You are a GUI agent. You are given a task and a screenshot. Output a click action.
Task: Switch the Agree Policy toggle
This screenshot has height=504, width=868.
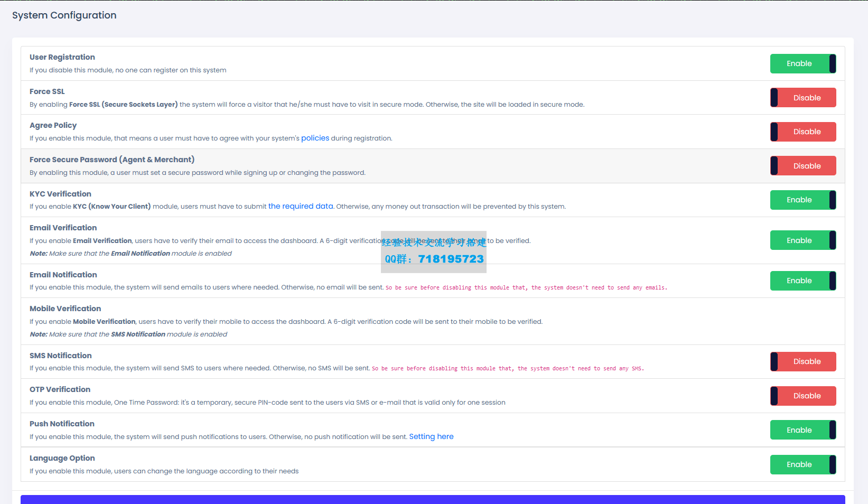pos(802,132)
